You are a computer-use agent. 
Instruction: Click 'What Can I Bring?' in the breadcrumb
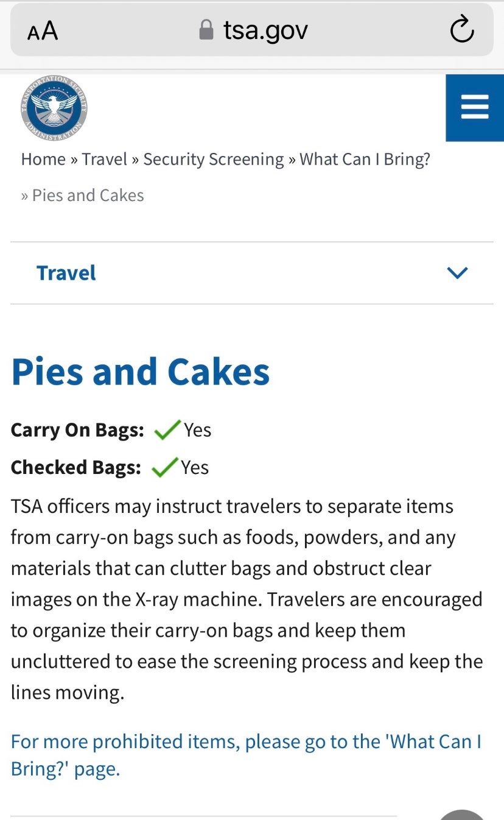(364, 159)
